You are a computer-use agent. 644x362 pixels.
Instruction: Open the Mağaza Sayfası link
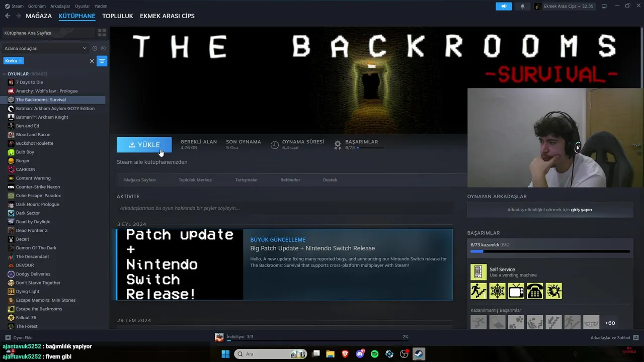[140, 180]
